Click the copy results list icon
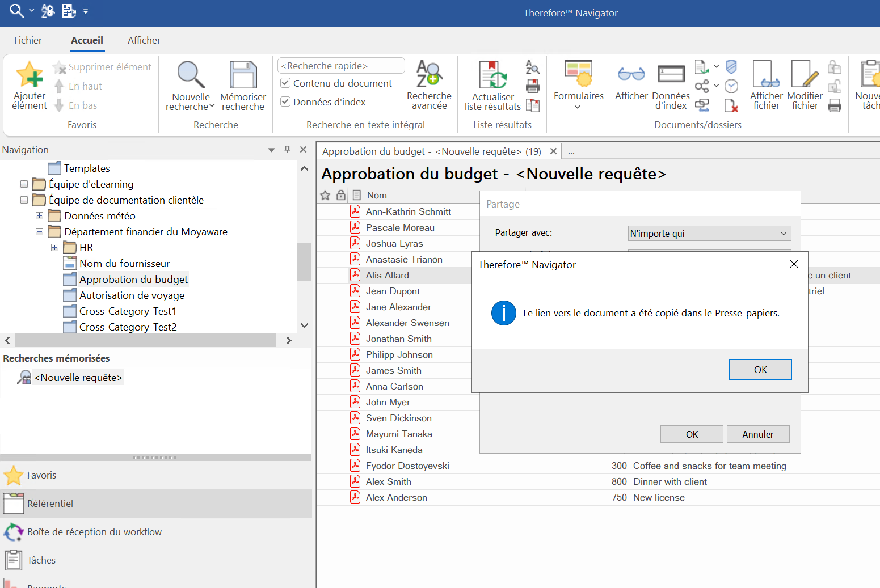Viewport: 880px width, 588px height. coord(533,105)
